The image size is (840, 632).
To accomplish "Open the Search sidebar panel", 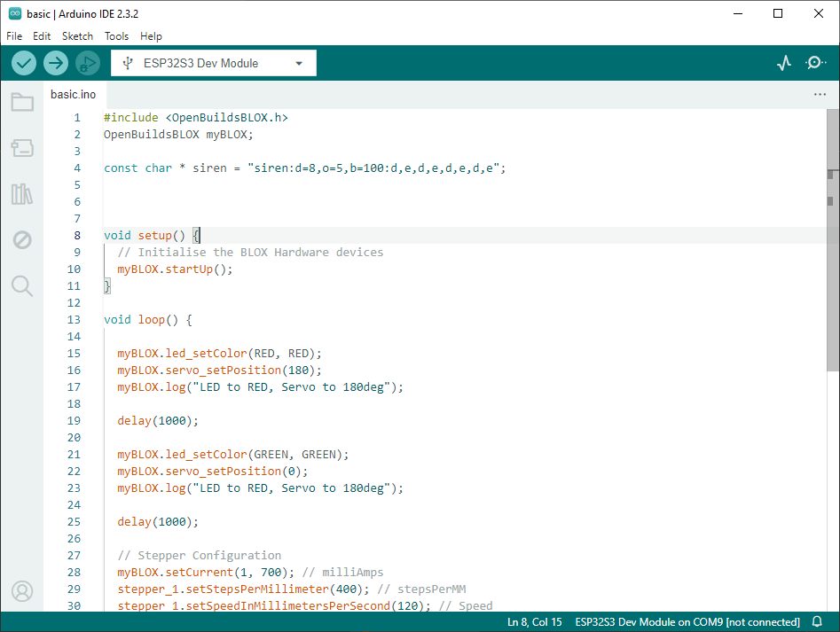I will [22, 285].
